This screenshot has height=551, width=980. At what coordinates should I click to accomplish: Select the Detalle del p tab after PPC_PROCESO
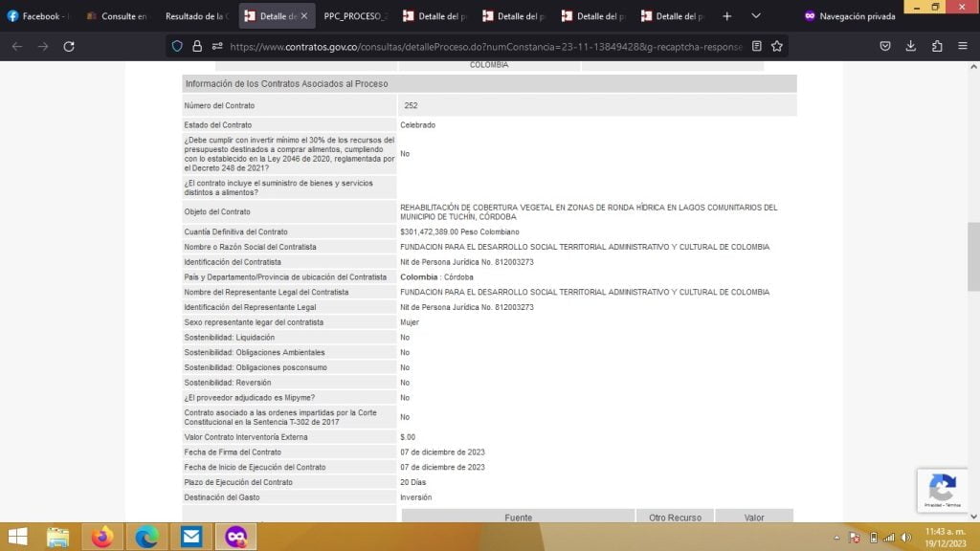click(x=435, y=16)
